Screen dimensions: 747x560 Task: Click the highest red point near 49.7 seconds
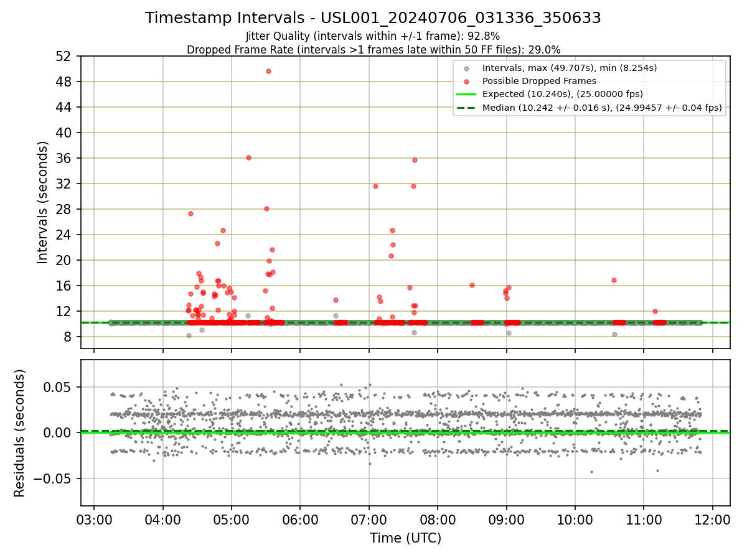coord(268,71)
